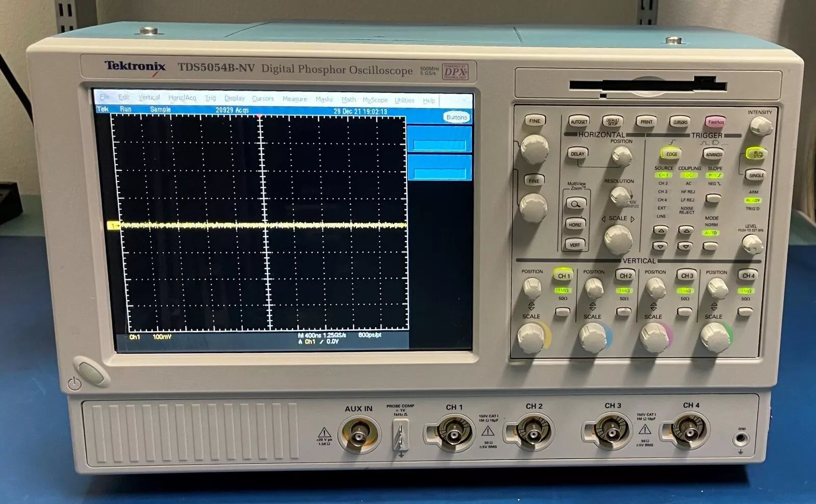Click the on-screen Buttons button

456,117
